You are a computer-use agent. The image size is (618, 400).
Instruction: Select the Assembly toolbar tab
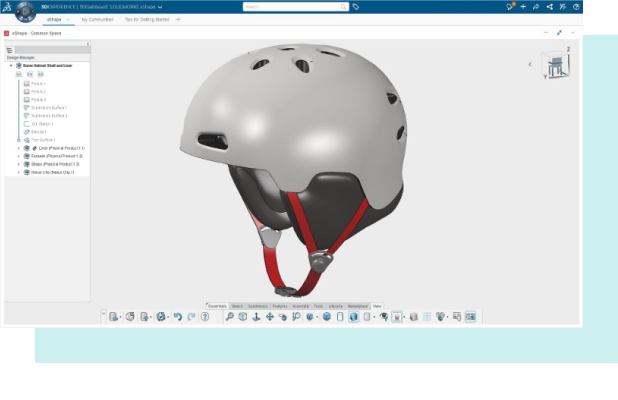click(301, 306)
